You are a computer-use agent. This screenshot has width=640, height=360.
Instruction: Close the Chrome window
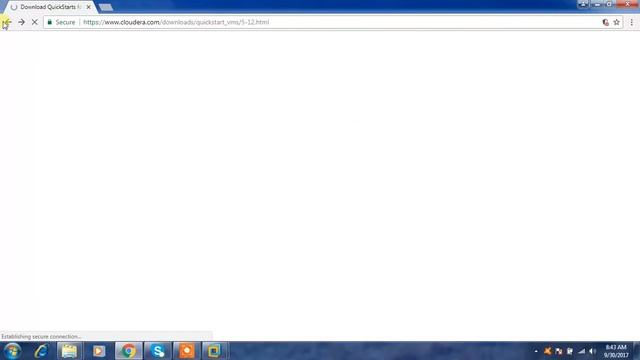click(627, 4)
